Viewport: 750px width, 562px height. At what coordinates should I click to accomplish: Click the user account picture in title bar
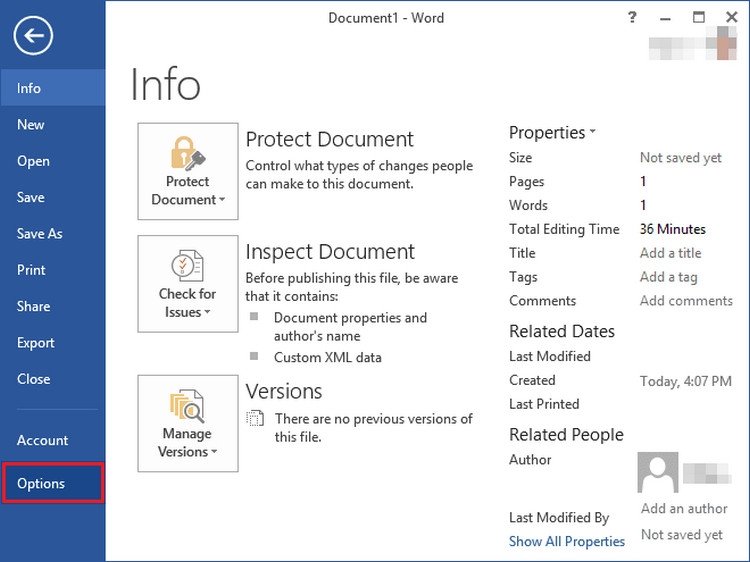[x=726, y=44]
